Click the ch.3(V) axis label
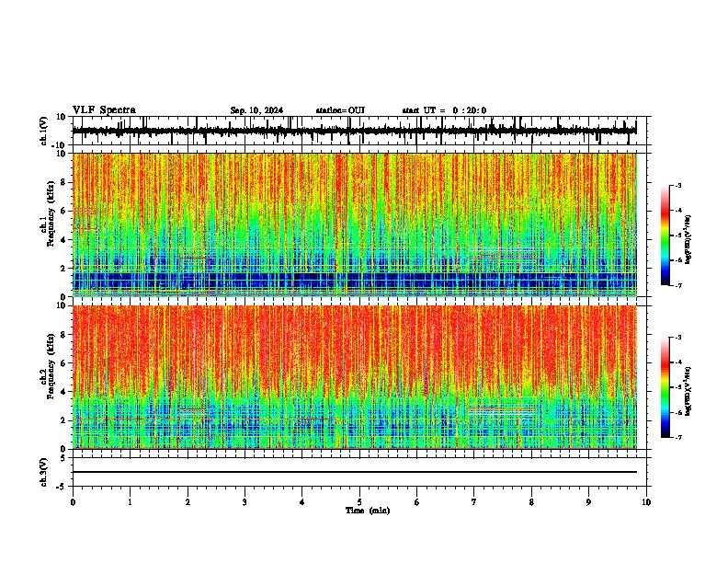 (44, 473)
